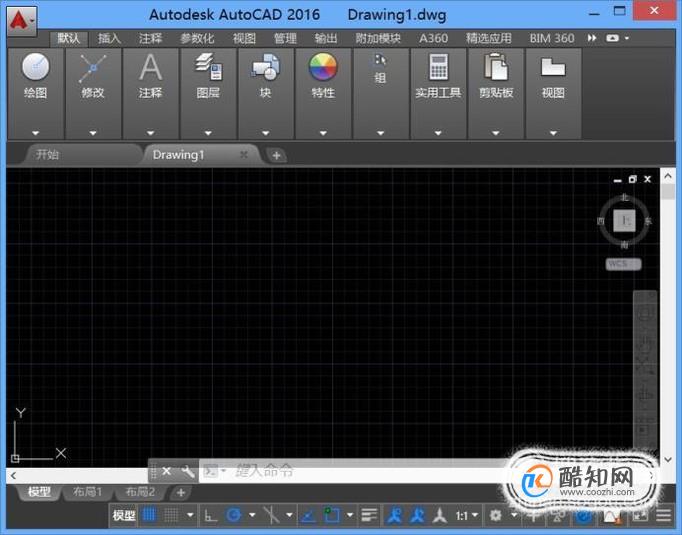Toggle the drawing grid display
The width and height of the screenshot is (682, 535).
point(149,515)
